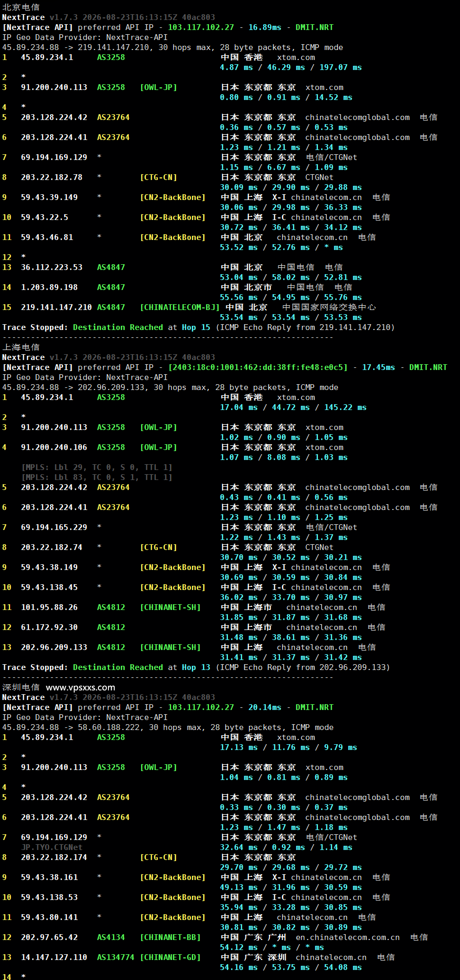Image resolution: width=460 pixels, height=980 pixels.
Task: Click the 14.52 ms latency value
Action: pyautogui.click(x=334, y=97)
